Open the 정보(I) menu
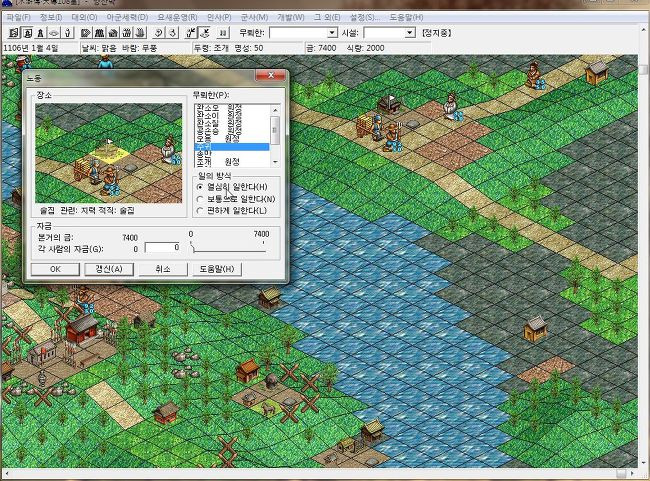The height and width of the screenshot is (481, 650). (x=51, y=17)
